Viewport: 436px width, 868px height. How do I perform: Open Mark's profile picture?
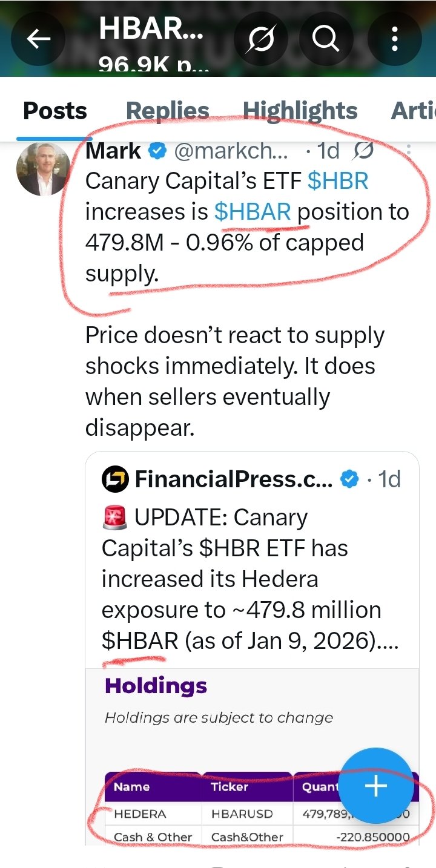click(x=42, y=169)
